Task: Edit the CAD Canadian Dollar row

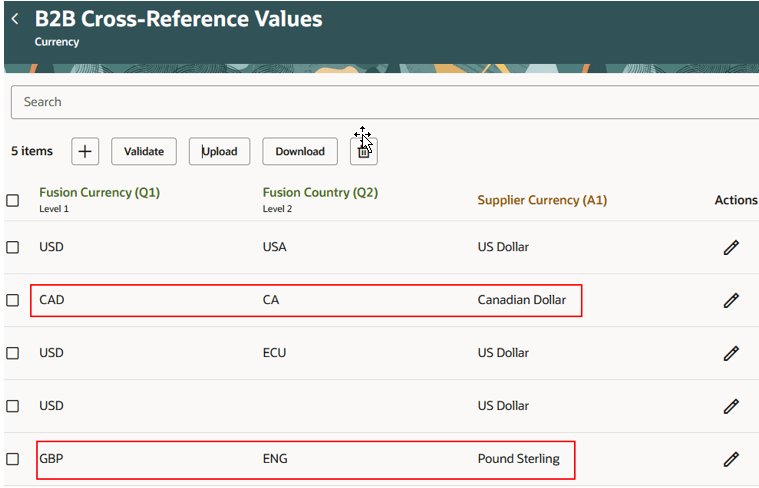Action: pos(731,300)
